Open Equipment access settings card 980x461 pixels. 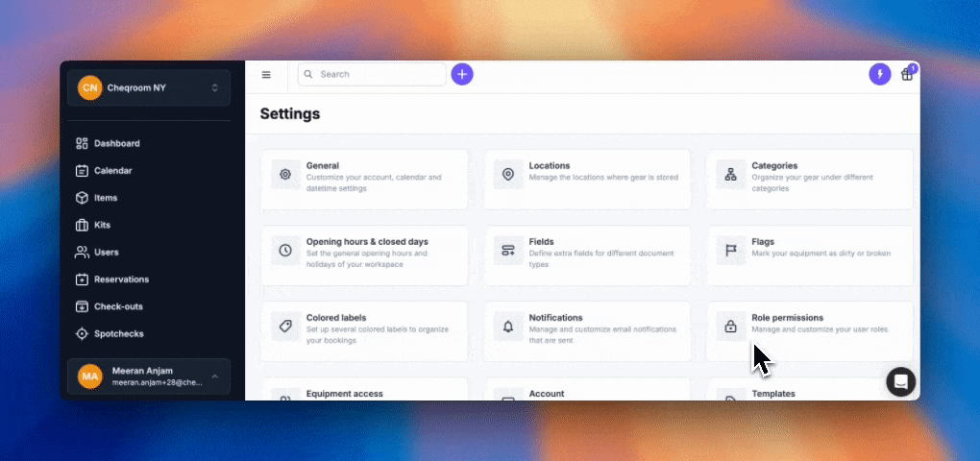(364, 389)
